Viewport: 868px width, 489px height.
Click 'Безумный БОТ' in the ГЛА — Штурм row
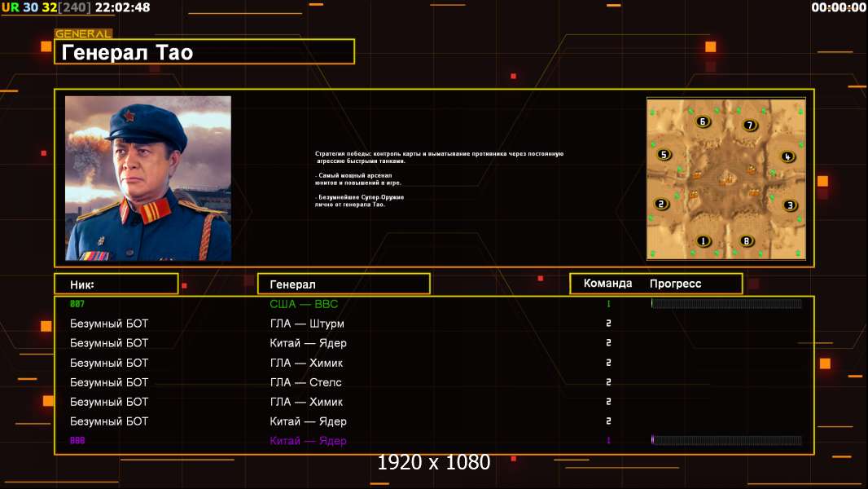click(109, 324)
